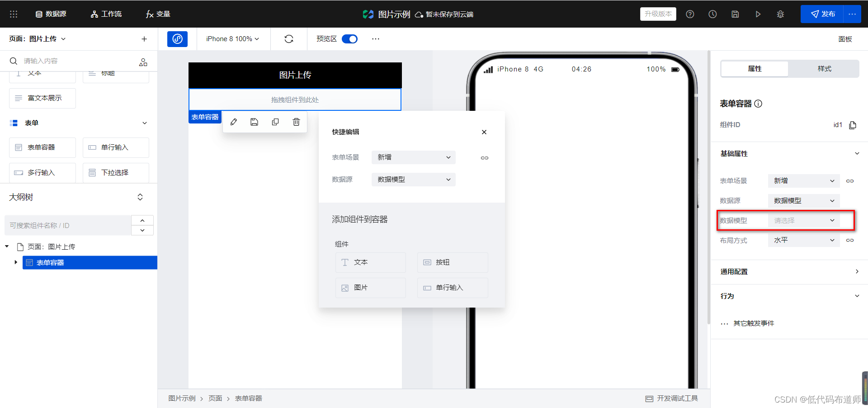Image resolution: width=868 pixels, height=408 pixels.
Task: Click the refresh canvas icon
Action: point(289,39)
